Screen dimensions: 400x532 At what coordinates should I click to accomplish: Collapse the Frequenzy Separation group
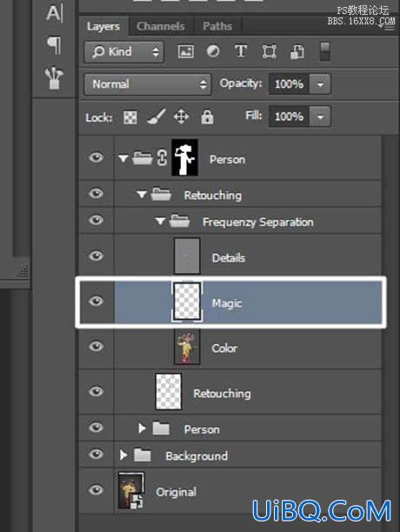[x=160, y=222]
